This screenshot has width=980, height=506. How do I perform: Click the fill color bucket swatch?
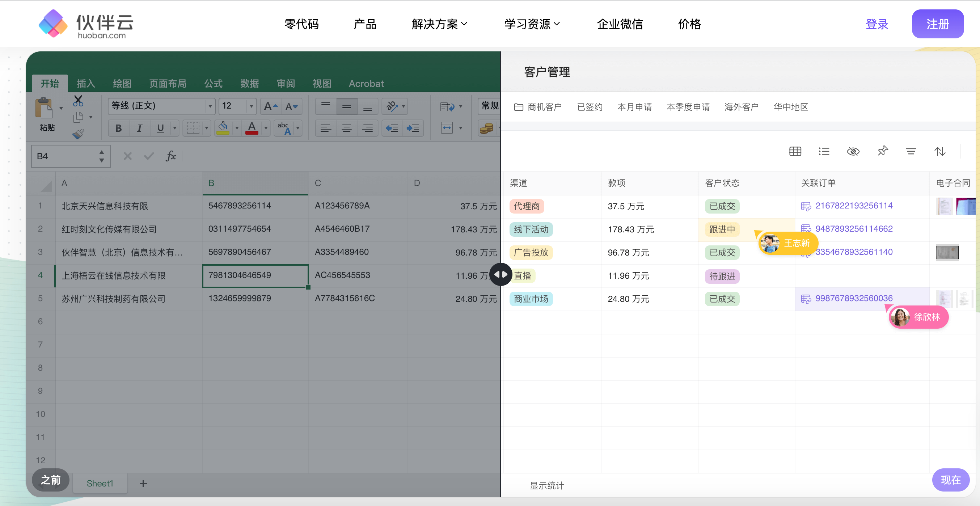(223, 128)
